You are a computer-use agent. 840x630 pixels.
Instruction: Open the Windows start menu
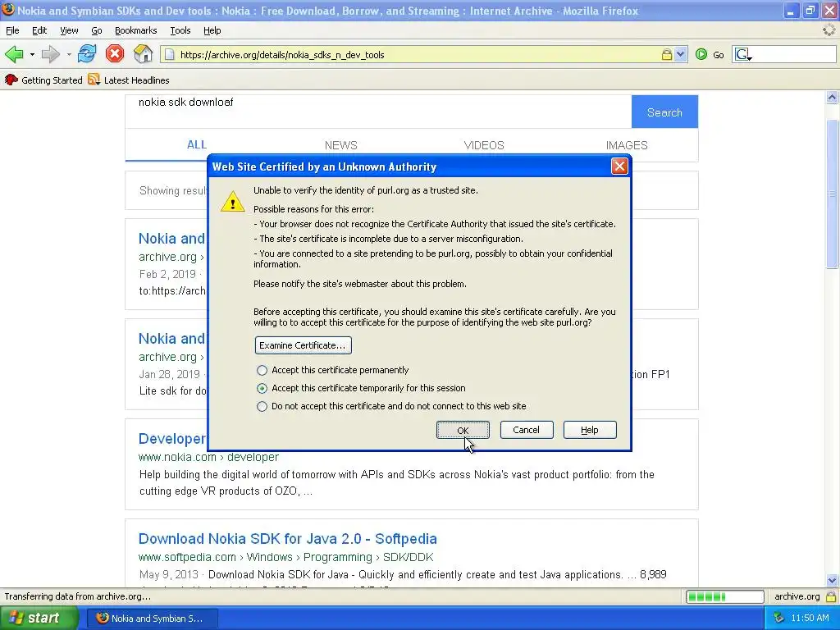[x=38, y=618]
